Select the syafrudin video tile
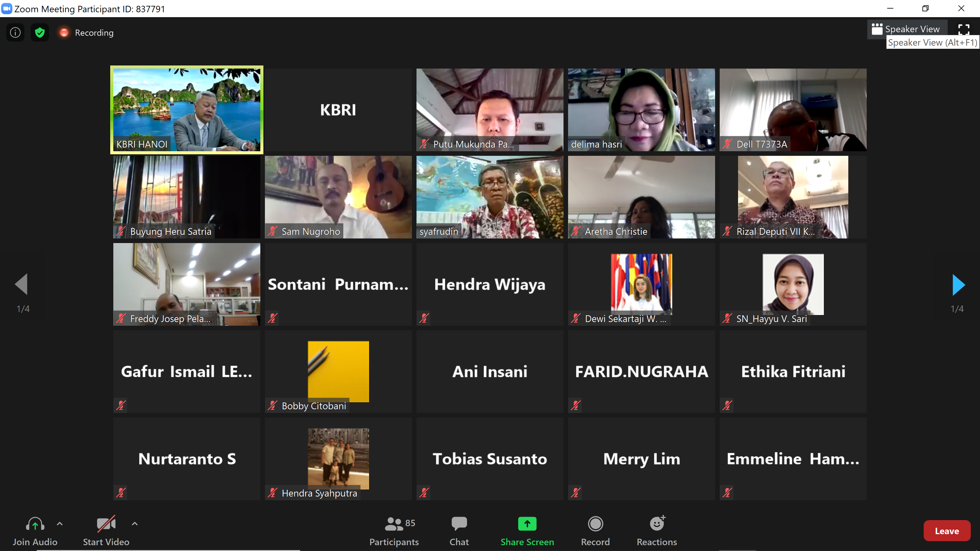 (x=490, y=197)
